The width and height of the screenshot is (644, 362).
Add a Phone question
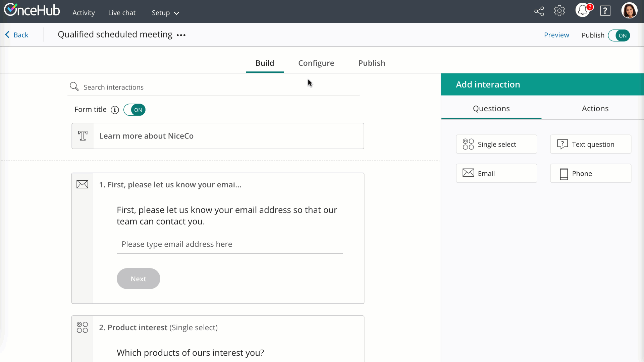pyautogui.click(x=590, y=174)
